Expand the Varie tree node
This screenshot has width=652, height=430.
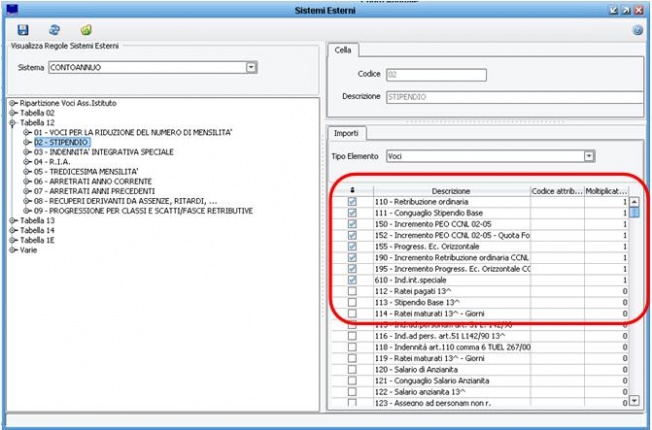pos(13,250)
